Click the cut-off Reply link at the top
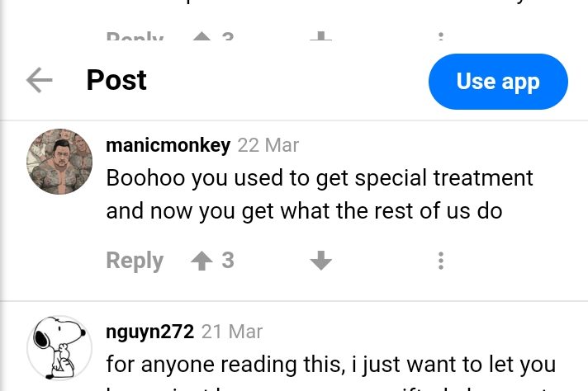This screenshot has width=588, height=391. click(x=135, y=36)
